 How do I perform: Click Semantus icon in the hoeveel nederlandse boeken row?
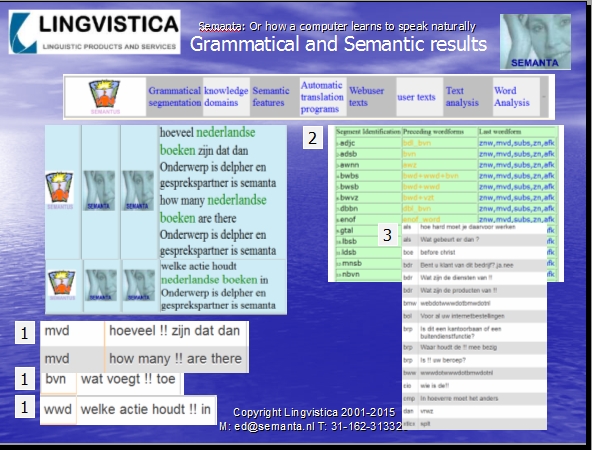click(60, 191)
